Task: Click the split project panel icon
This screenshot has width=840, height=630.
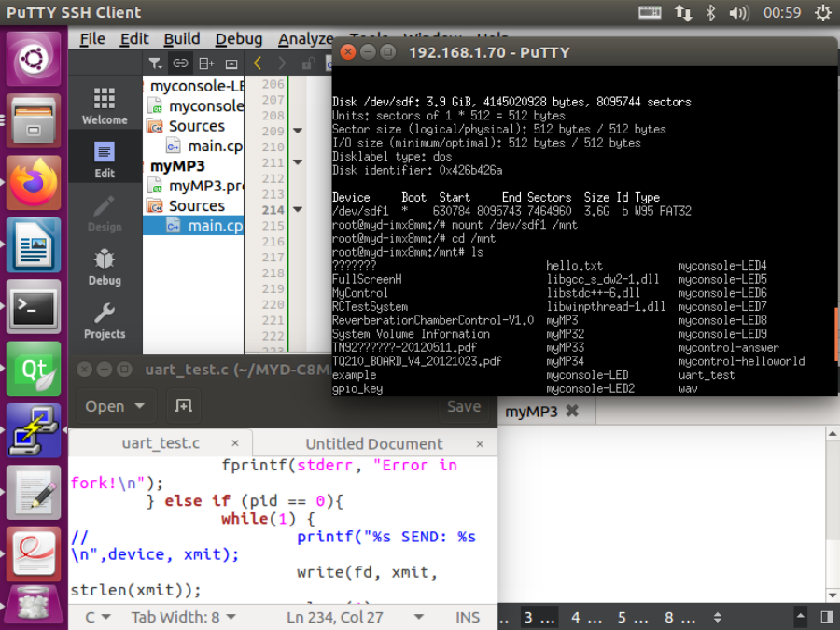Action: tap(206, 63)
